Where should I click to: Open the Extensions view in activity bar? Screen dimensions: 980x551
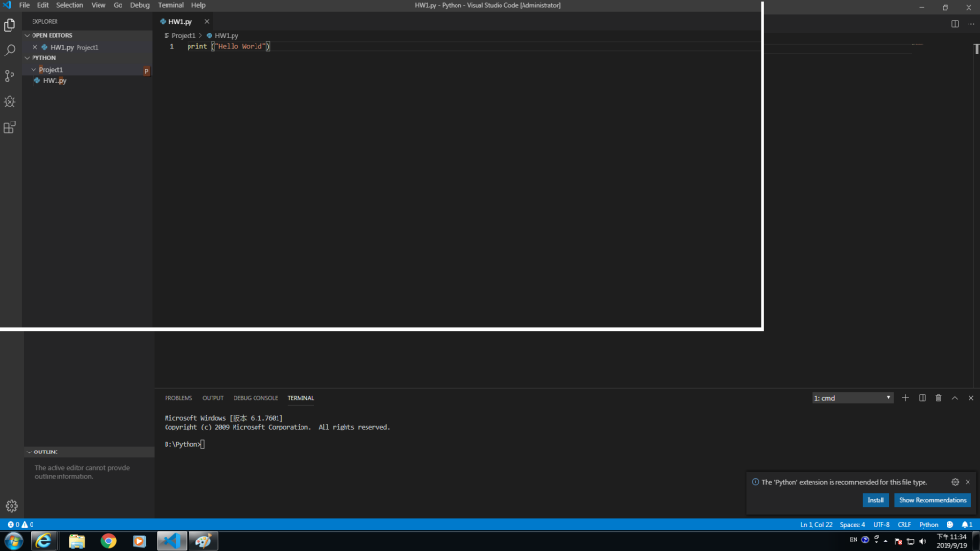pos(10,127)
